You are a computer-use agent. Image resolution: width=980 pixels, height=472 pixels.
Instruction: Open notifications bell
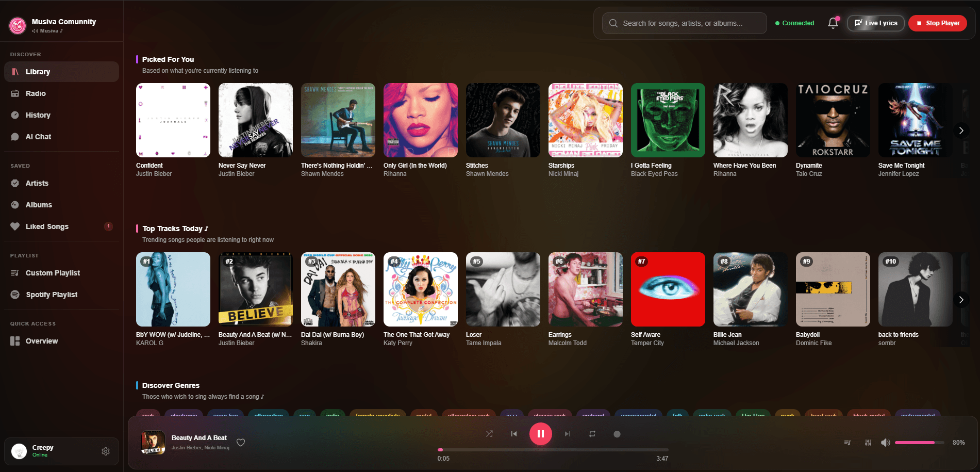coord(833,23)
